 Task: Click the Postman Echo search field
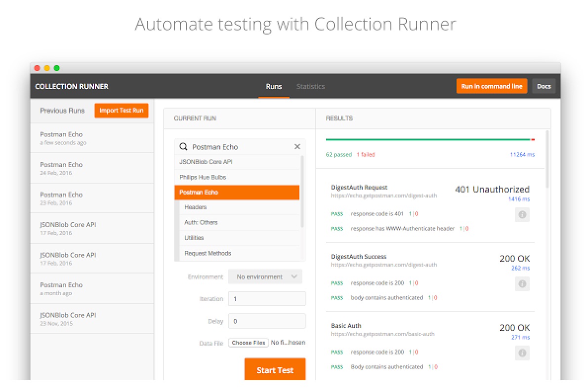coord(240,147)
